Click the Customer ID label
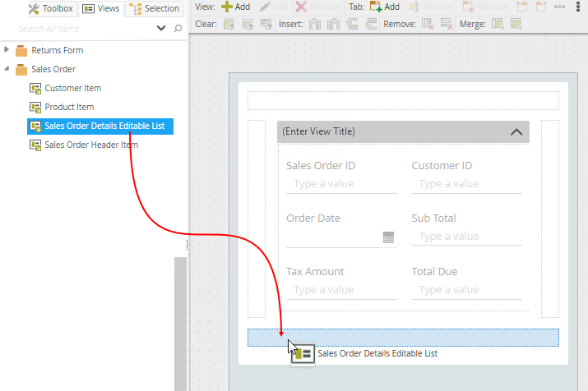 pos(442,166)
